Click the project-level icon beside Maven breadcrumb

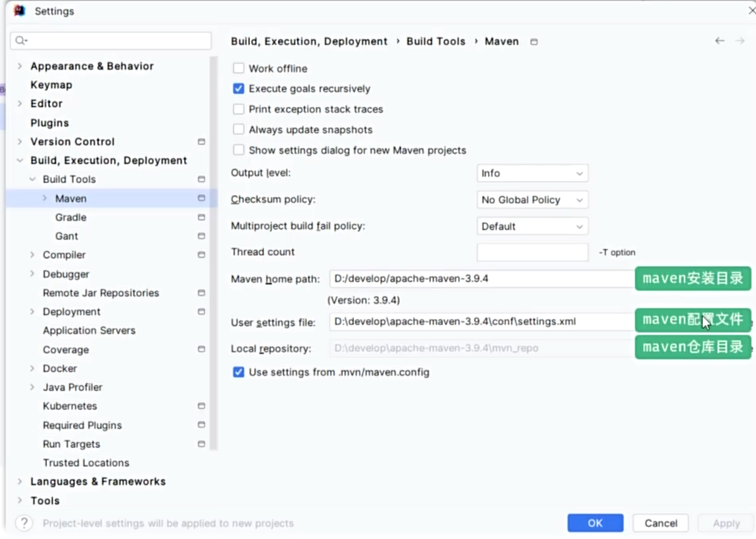click(534, 42)
